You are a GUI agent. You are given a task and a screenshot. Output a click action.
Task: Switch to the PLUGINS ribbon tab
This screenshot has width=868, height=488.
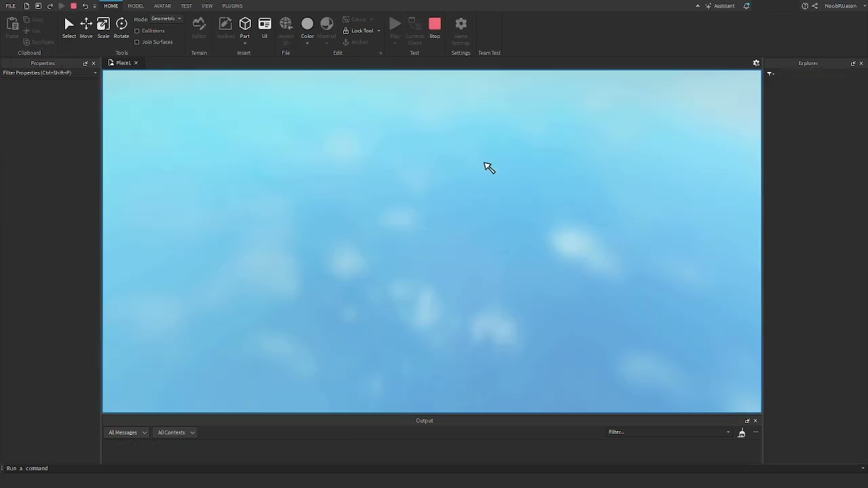point(233,6)
